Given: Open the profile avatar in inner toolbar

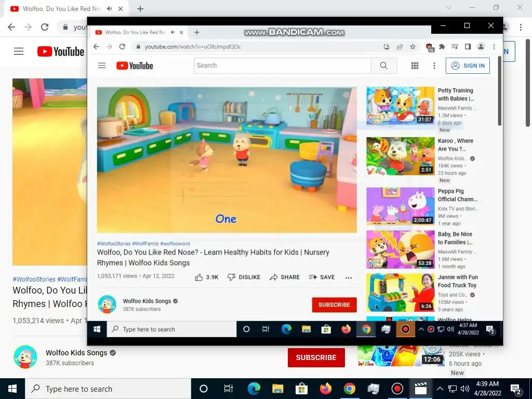Looking at the screenshot, I should coord(481,47).
